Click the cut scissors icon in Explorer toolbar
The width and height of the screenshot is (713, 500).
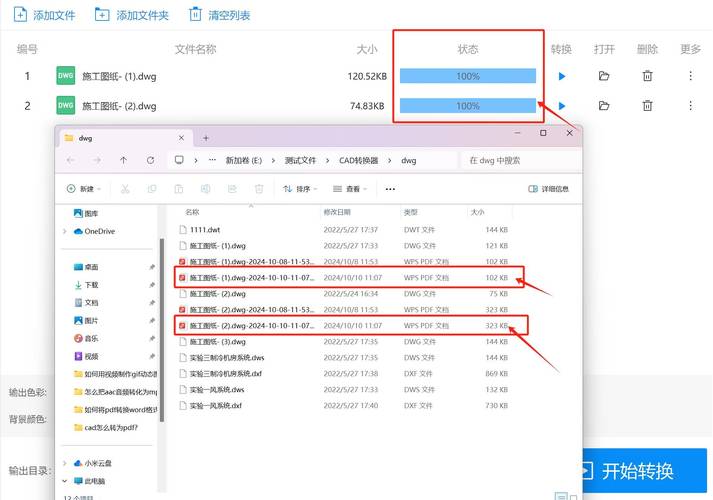(125, 189)
